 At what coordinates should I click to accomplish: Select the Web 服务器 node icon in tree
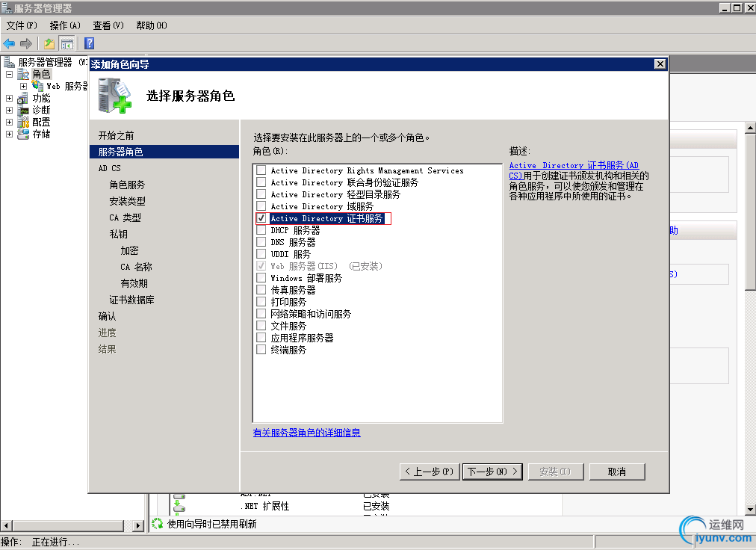coord(37,86)
